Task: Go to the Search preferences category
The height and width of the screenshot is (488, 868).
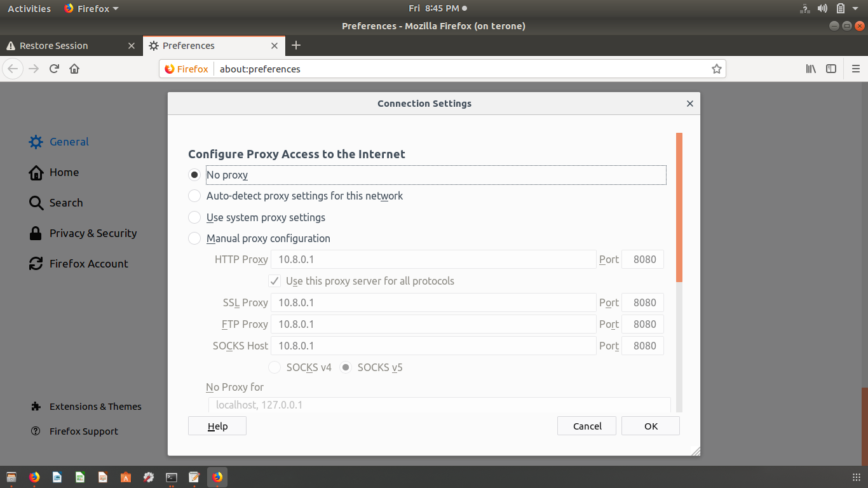Action: [56, 203]
